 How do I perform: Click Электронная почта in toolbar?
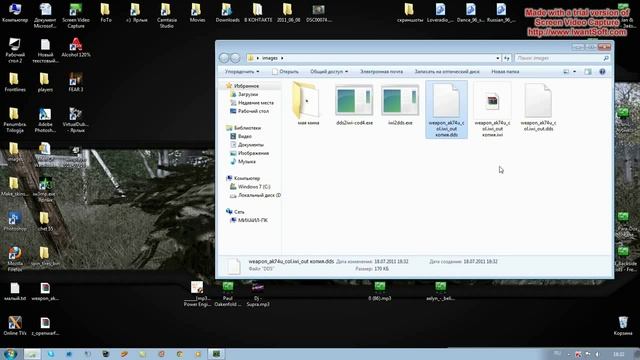pyautogui.click(x=381, y=71)
